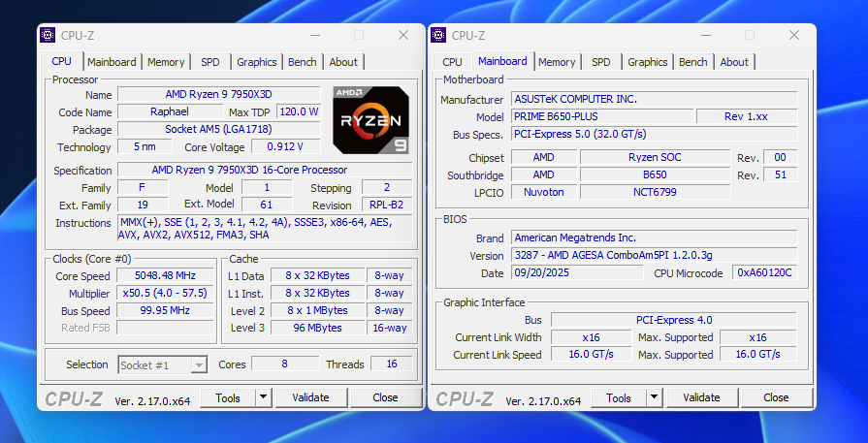Click Cores count value 8
Image resolution: width=868 pixels, height=443 pixels.
[x=285, y=364]
